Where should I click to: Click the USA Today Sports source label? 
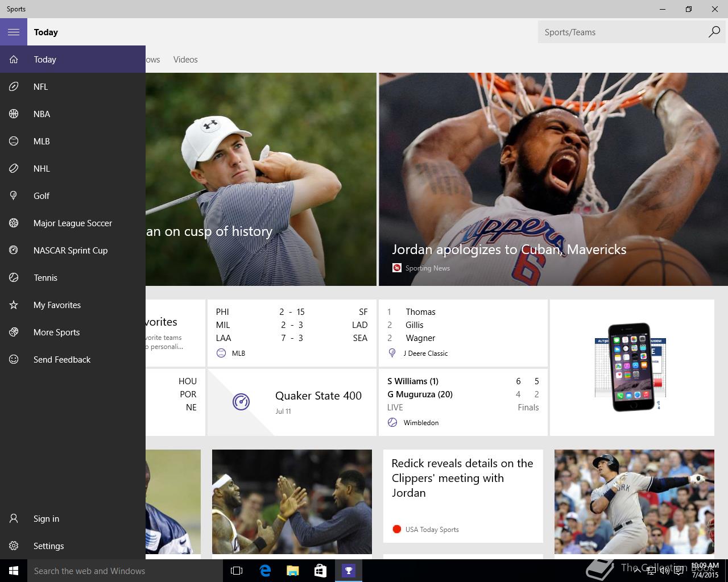tap(432, 529)
